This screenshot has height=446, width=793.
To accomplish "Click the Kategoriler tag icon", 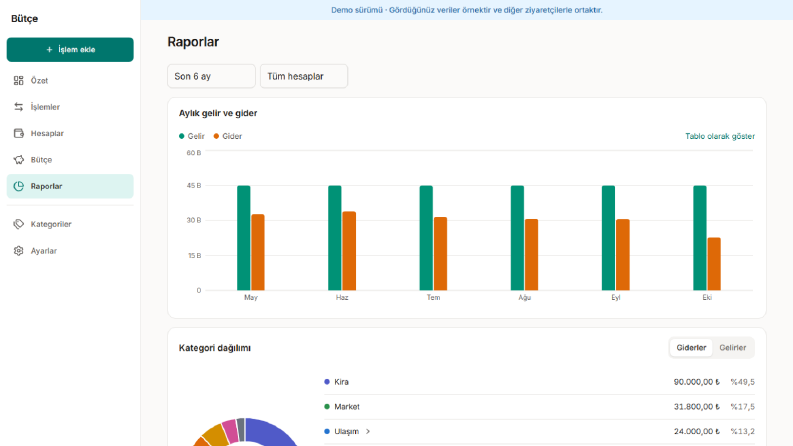I will point(19,224).
